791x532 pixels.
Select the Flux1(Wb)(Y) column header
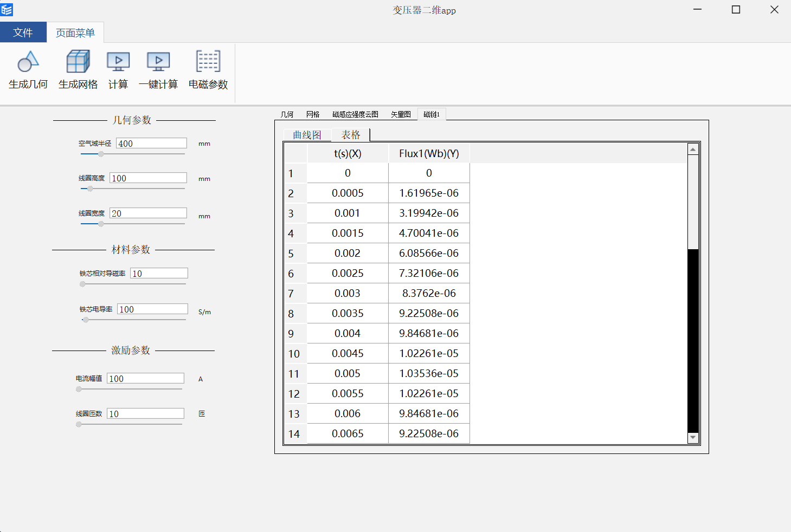point(429,153)
